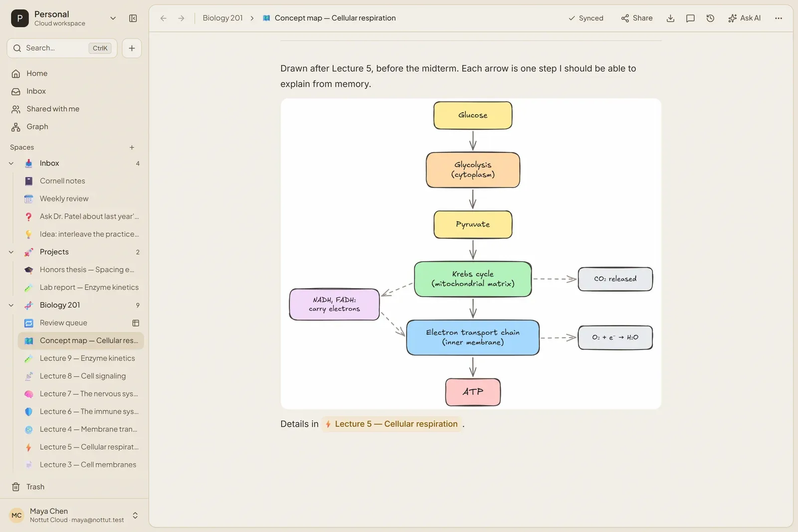This screenshot has height=532, width=798.
Task: Open the comments icon
Action: (x=691, y=18)
